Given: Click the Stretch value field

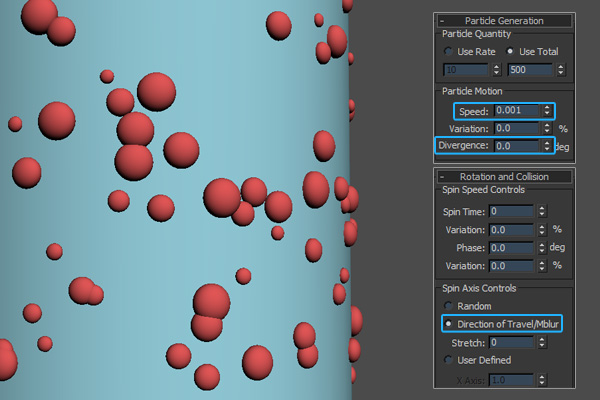Looking at the screenshot, I should pyautogui.click(x=512, y=342).
